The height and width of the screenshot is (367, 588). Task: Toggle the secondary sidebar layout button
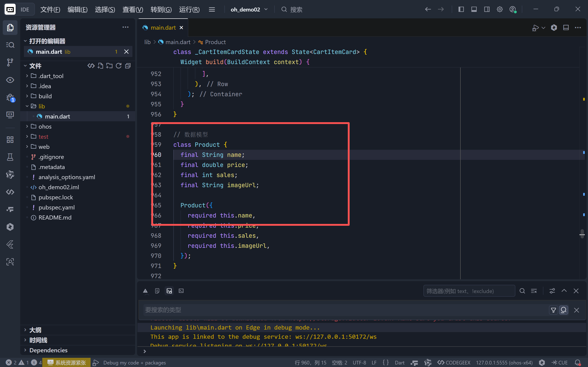487,9
